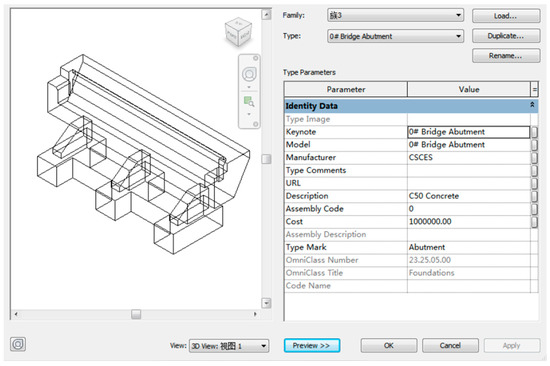
Task: Select the Keynote value field
Action: click(x=469, y=132)
